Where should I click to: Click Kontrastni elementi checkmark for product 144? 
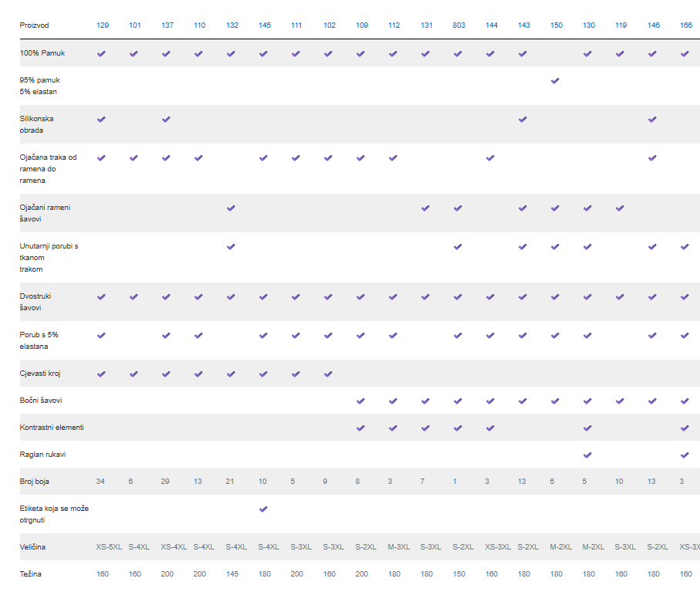tap(491, 428)
